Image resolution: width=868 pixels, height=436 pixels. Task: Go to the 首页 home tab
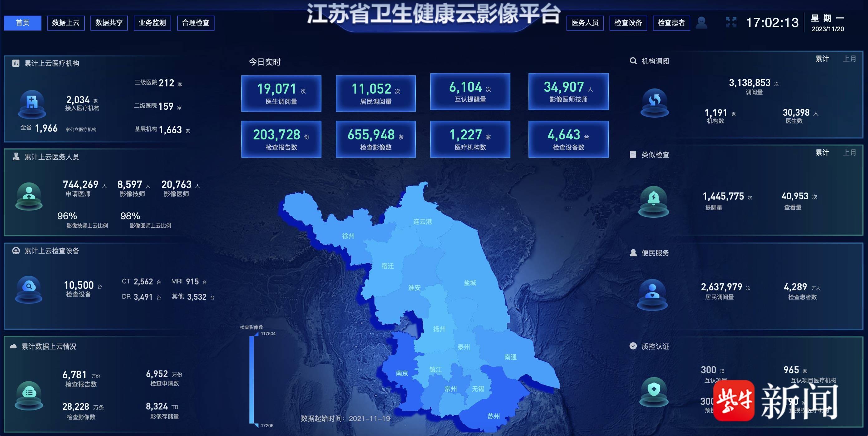click(x=22, y=23)
